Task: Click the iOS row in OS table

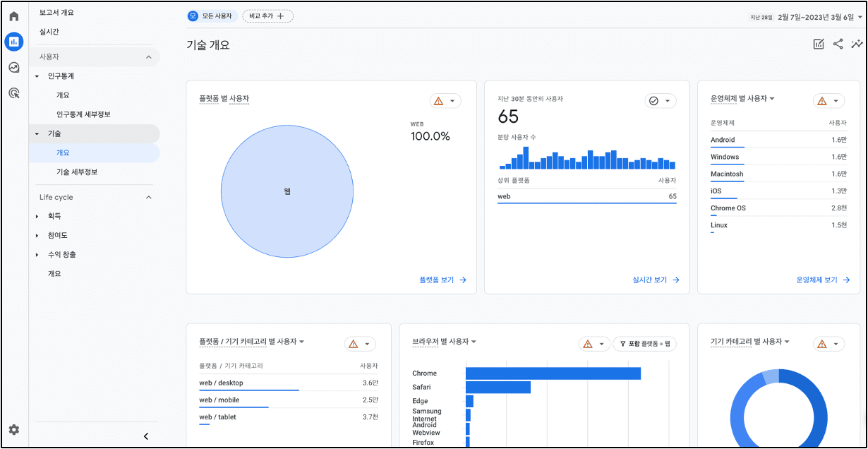Action: point(779,191)
